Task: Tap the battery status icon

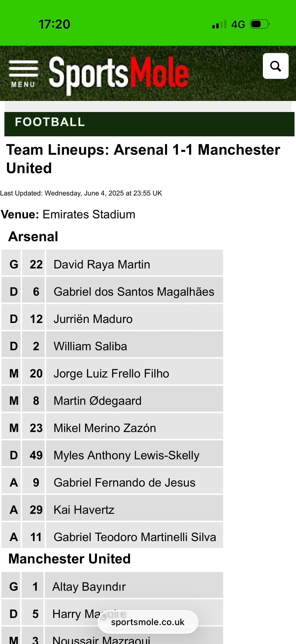Action: (x=260, y=24)
